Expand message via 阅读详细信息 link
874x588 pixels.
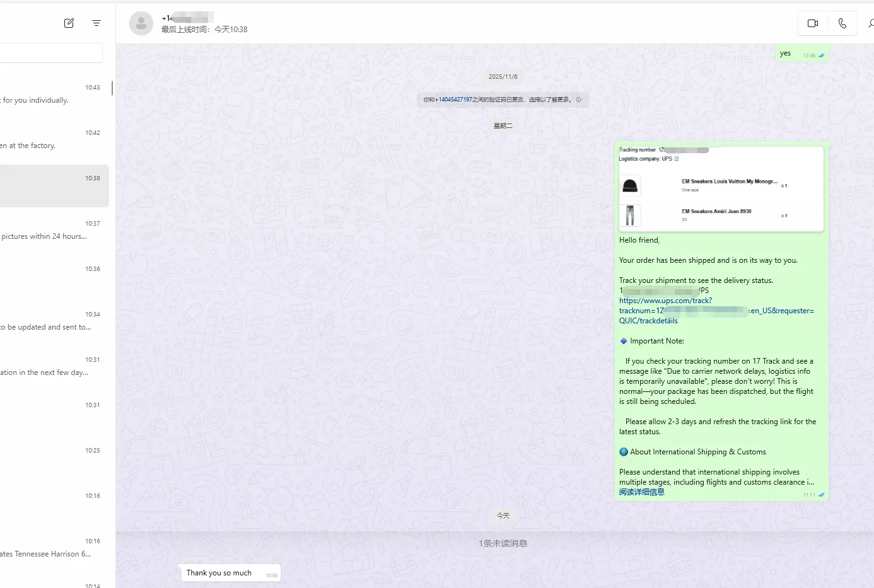point(641,492)
